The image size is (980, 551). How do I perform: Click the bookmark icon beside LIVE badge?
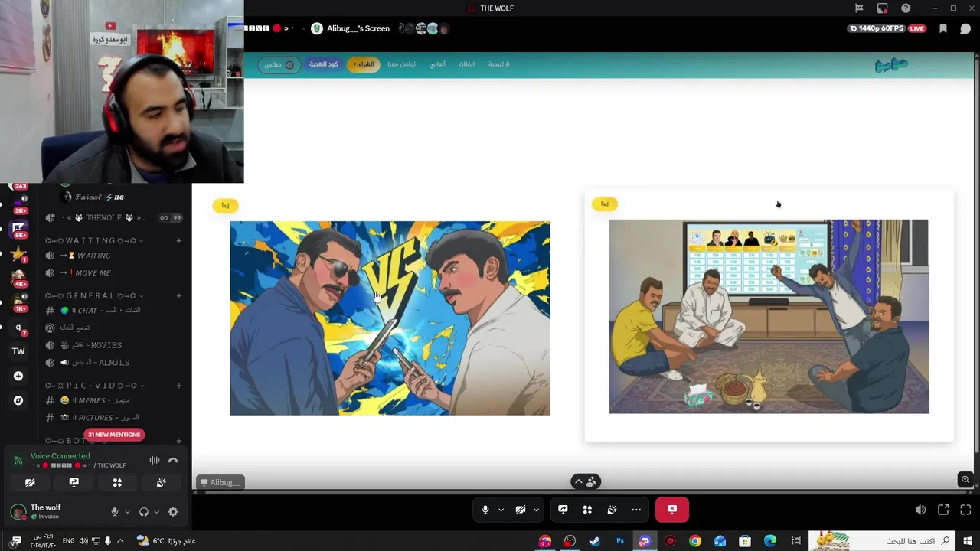[x=943, y=29]
